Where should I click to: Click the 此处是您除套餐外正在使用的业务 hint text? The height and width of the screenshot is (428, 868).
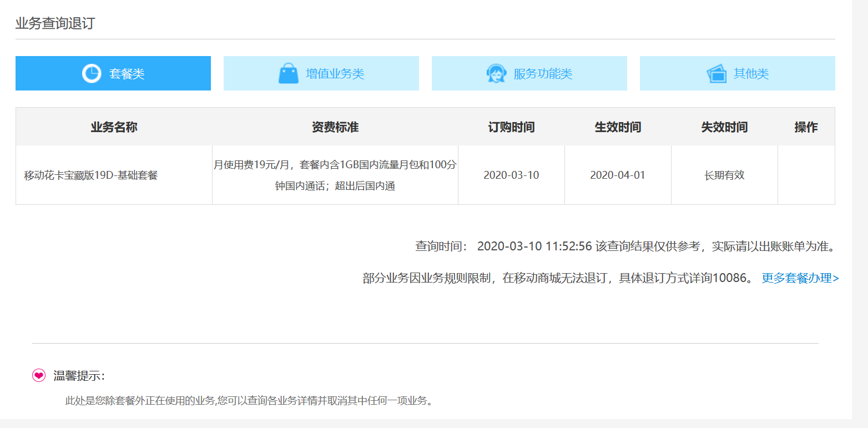pyautogui.click(x=249, y=400)
